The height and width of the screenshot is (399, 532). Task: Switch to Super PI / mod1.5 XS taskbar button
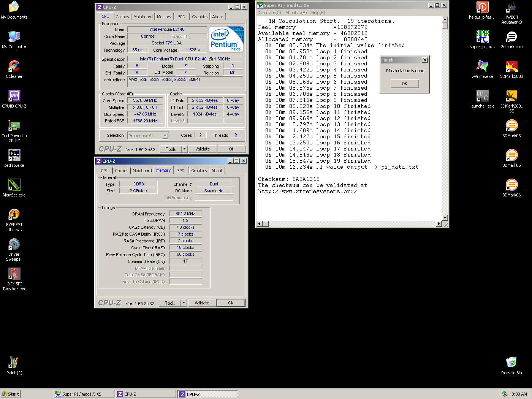84,394
